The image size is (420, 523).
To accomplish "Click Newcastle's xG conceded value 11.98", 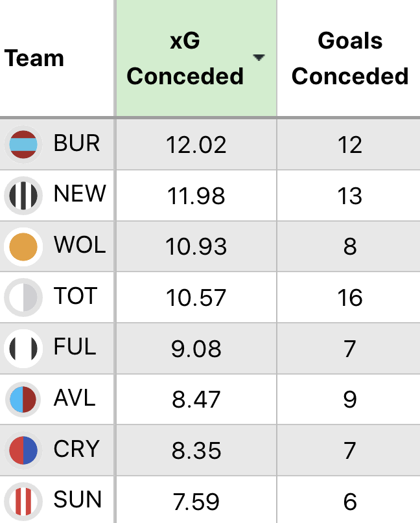I will [196, 195].
